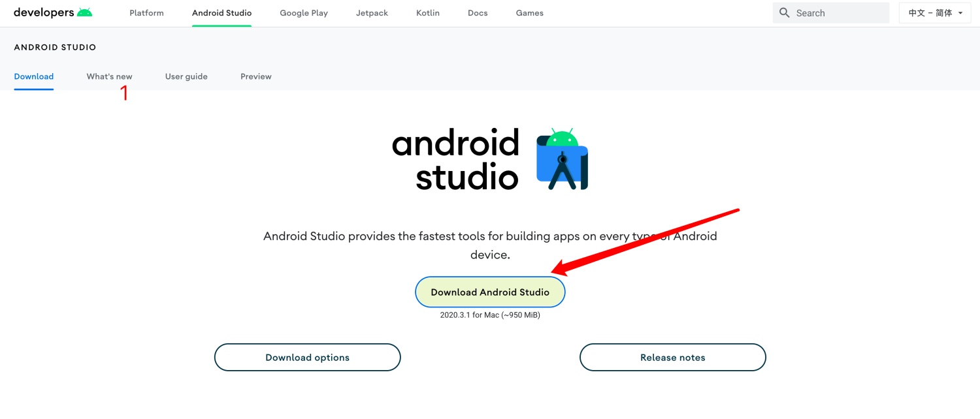Switch to the What's new tab
980x419 pixels.
109,76
